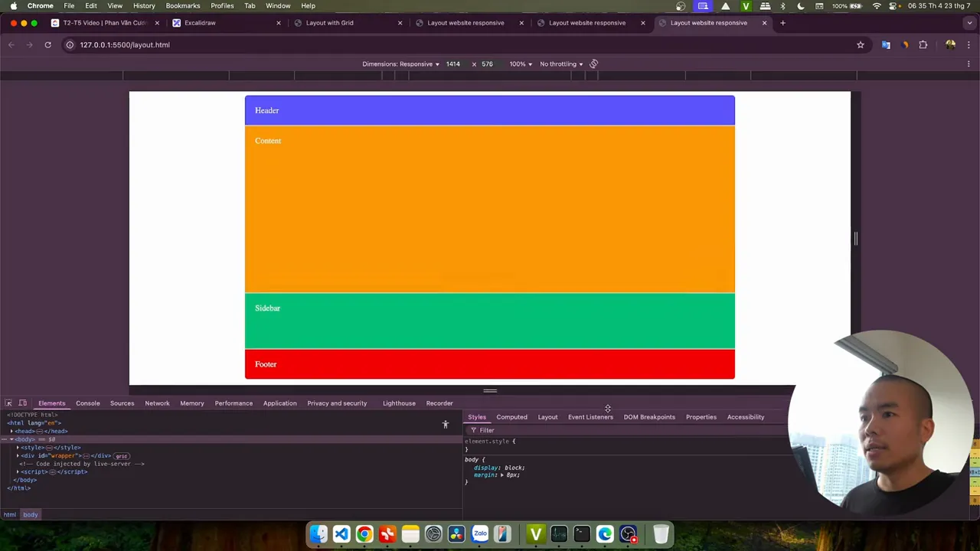980x551 pixels.
Task: Bookmark this page with the star icon
Action: (861, 45)
